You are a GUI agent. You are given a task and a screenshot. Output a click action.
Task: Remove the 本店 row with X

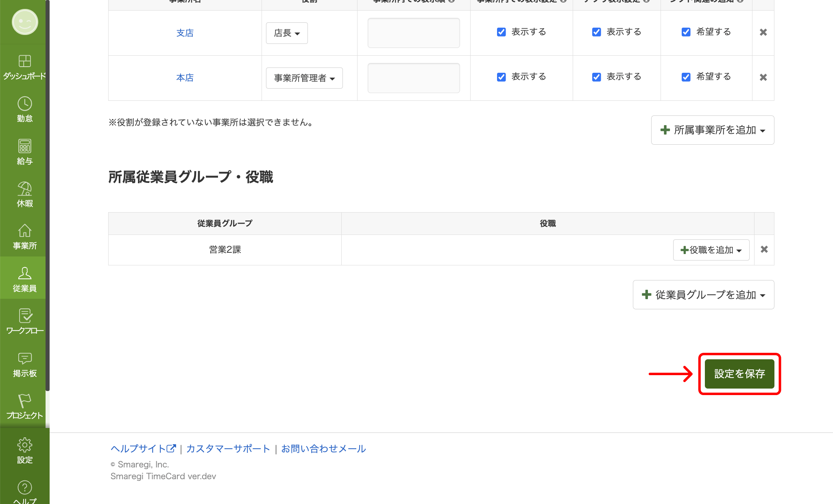(763, 77)
